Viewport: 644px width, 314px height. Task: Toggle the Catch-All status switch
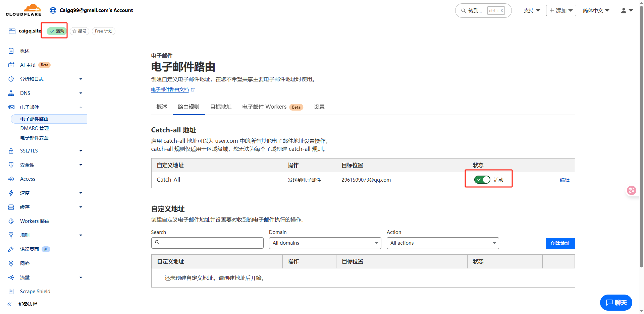(x=482, y=180)
